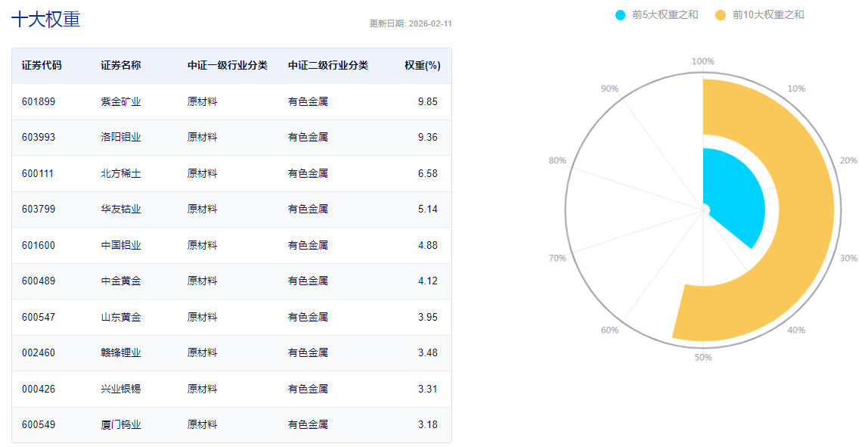
Task: Open stock code 601899
Action: (39, 101)
